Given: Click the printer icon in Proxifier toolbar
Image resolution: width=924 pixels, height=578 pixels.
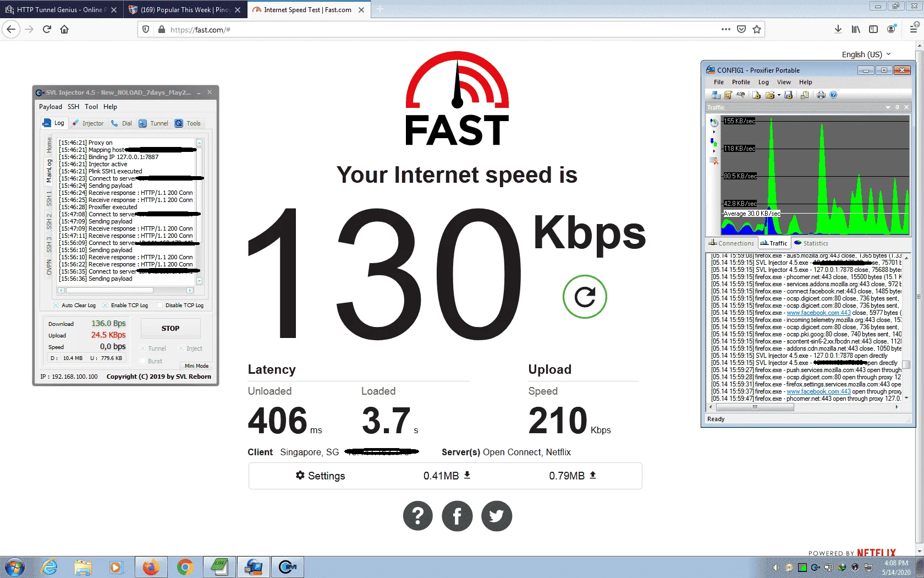Looking at the screenshot, I should coord(821,95).
